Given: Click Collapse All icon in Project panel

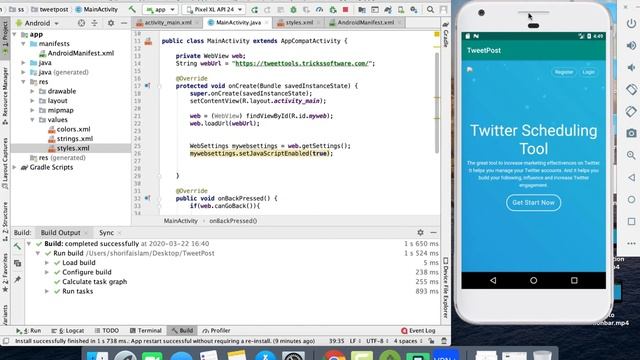Looking at the screenshot, I should coord(95,23).
